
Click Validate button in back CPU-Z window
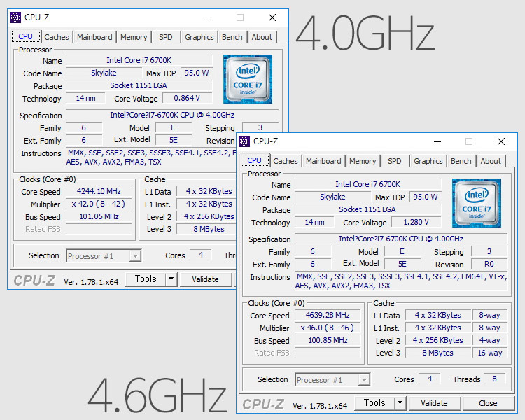206,279
